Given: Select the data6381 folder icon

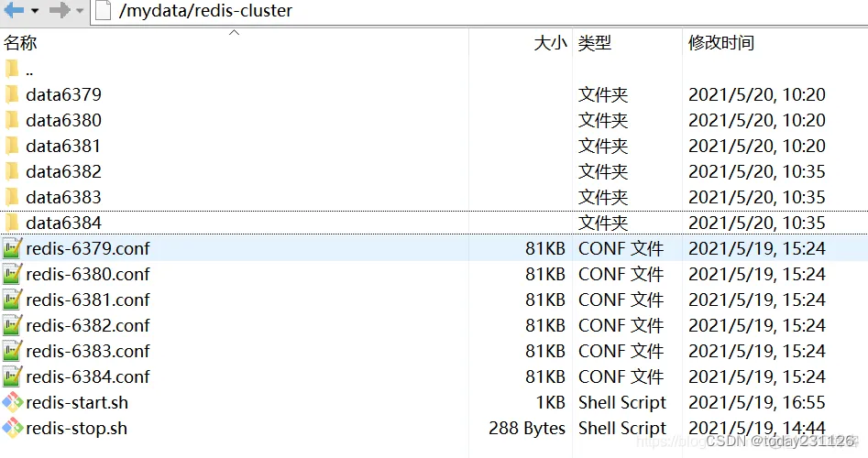Looking at the screenshot, I should 12,146.
